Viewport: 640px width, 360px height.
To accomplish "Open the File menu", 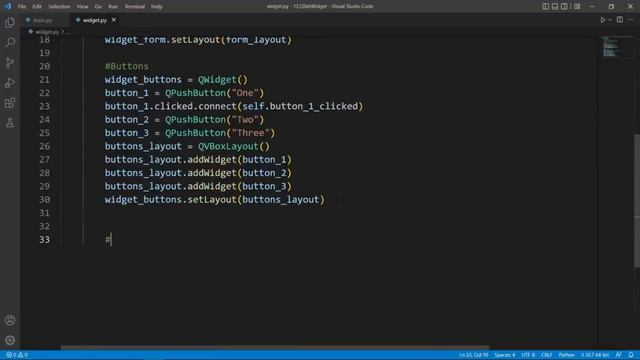I will 22,7.
